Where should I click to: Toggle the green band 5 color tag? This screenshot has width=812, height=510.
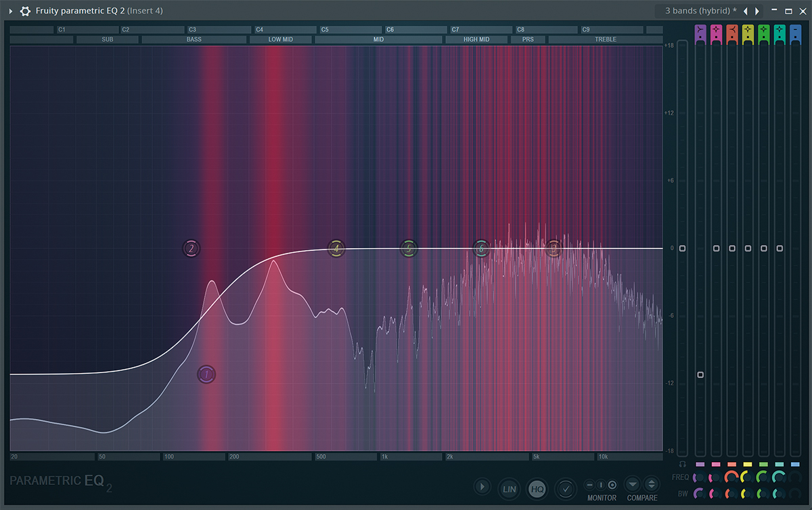(764, 465)
